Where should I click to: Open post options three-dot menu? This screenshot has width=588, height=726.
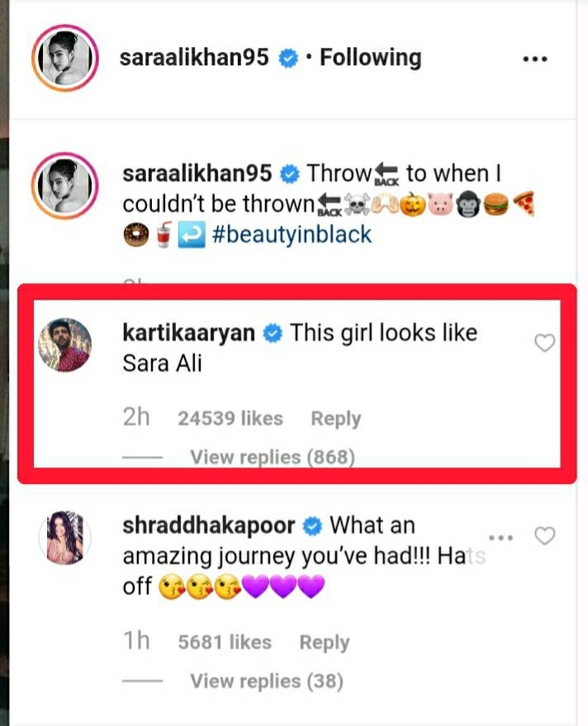(x=535, y=59)
